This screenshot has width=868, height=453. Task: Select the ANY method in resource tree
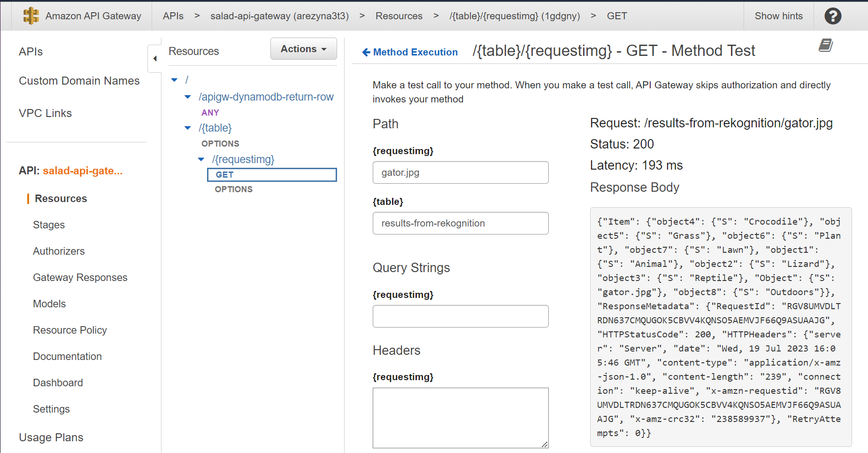click(x=210, y=113)
